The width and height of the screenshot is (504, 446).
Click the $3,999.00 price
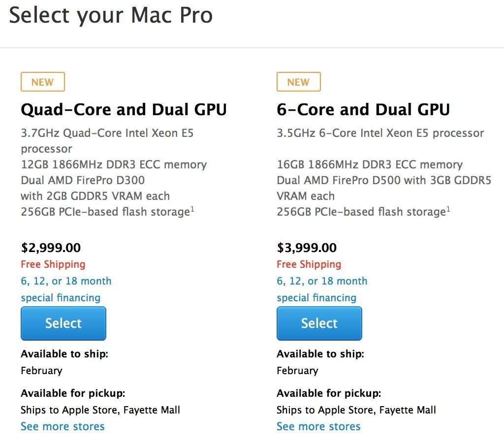(307, 248)
